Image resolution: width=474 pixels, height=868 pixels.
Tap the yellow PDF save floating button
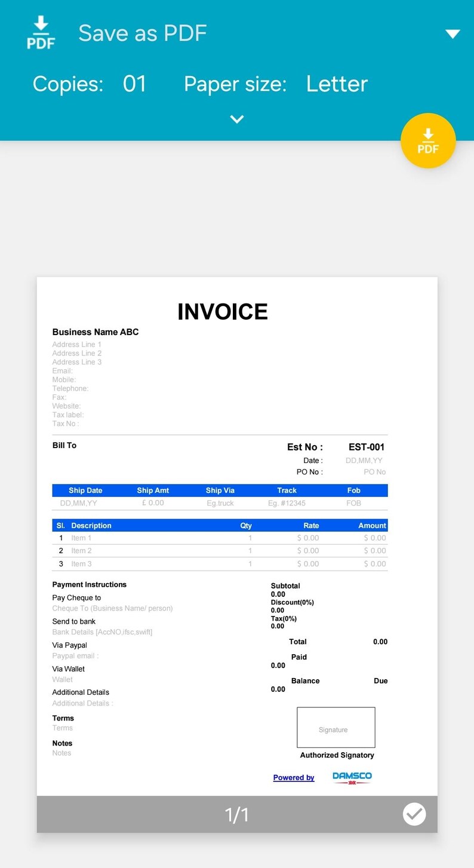428,140
